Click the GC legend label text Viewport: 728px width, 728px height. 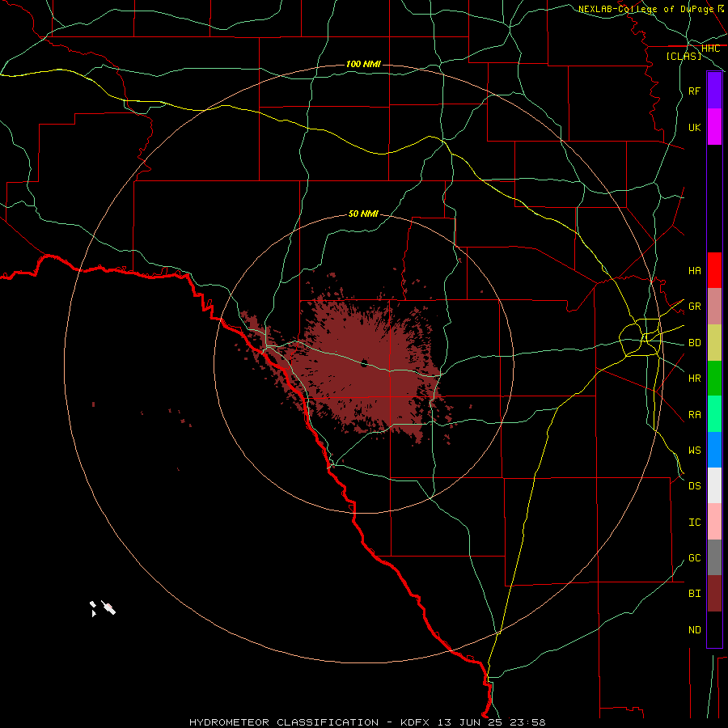click(x=695, y=557)
